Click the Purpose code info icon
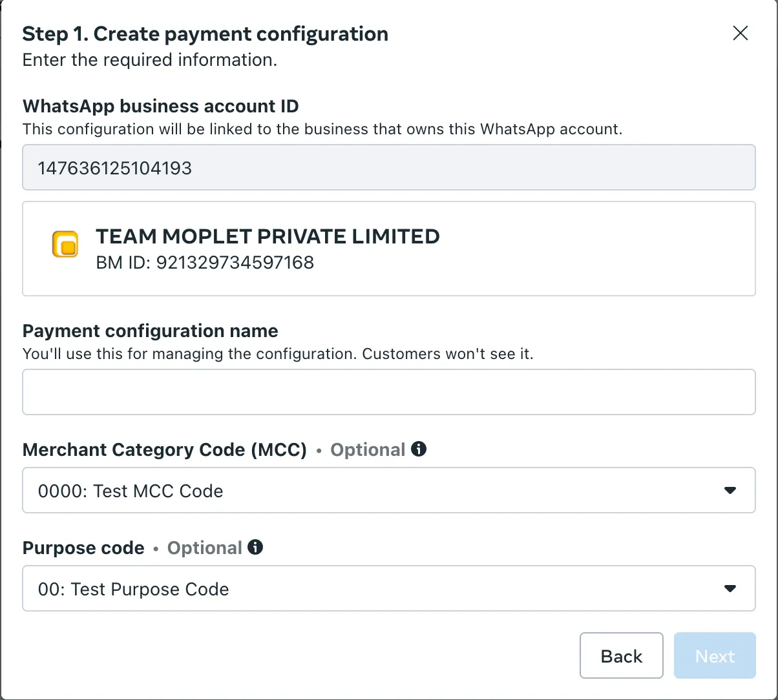Screen dimensions: 778x700 256,548
